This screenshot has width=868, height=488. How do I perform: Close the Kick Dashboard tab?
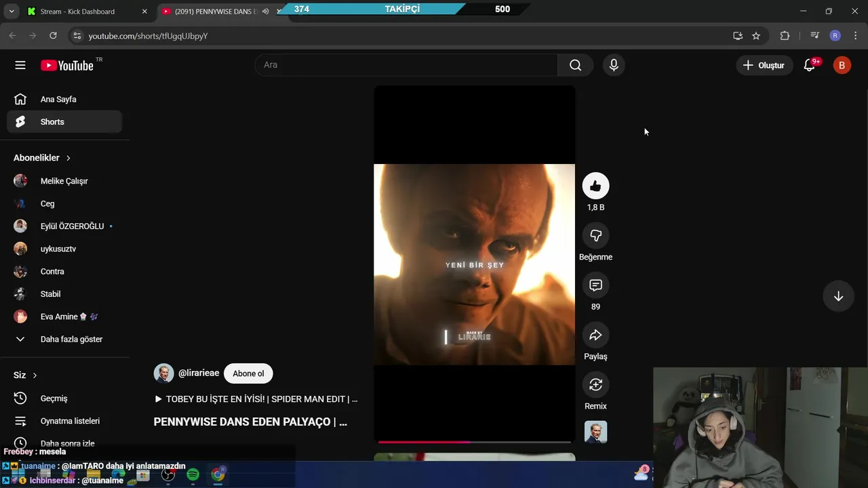point(144,12)
